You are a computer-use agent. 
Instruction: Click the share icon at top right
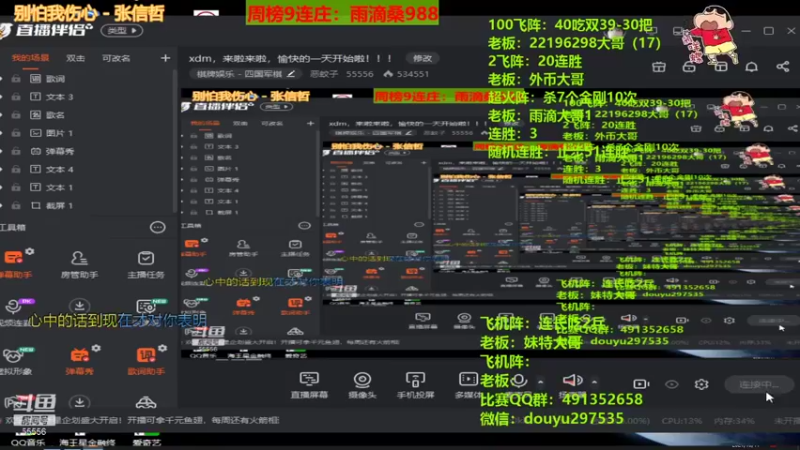tap(783, 66)
